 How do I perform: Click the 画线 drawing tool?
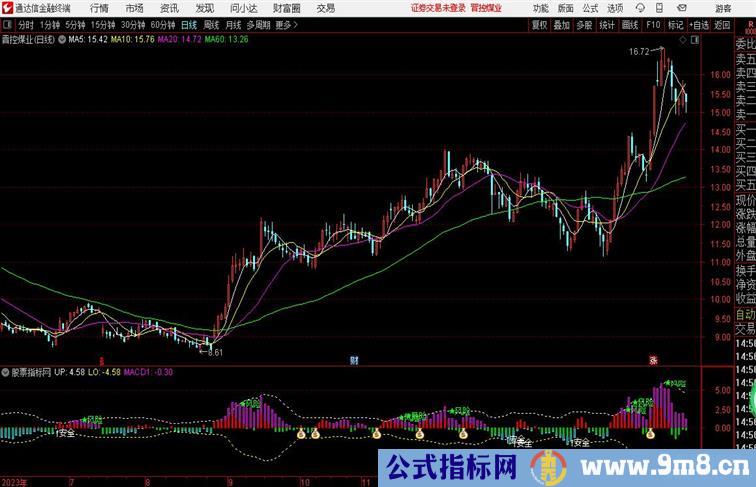[x=630, y=25]
